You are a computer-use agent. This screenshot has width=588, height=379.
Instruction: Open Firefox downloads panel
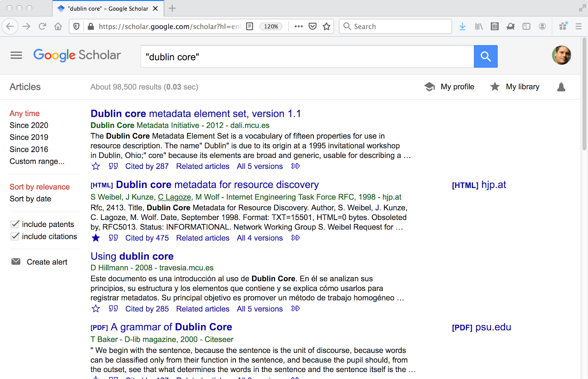[x=462, y=26]
